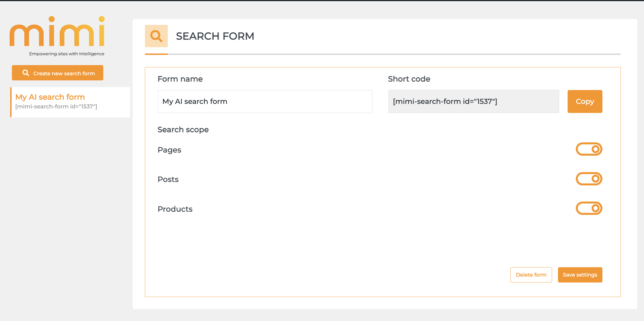Toggle the Posts search scope switch
Screen dimensions: 644x321
click(589, 179)
